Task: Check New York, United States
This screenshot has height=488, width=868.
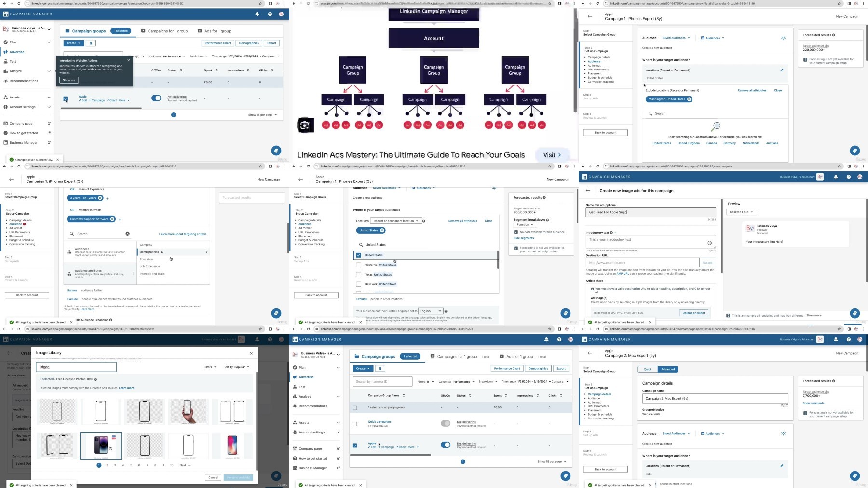Action: click(358, 284)
